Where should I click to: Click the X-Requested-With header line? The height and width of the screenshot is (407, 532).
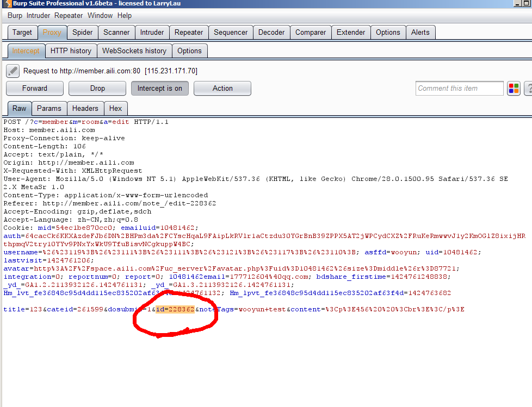(72, 171)
